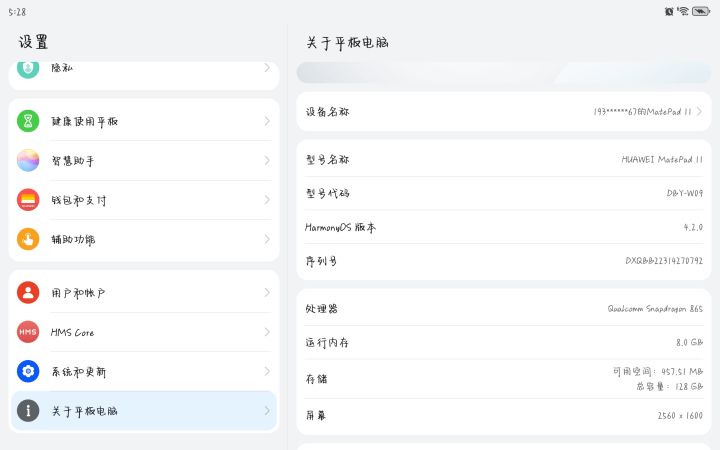Tap the blue system and updates icon

tap(28, 371)
